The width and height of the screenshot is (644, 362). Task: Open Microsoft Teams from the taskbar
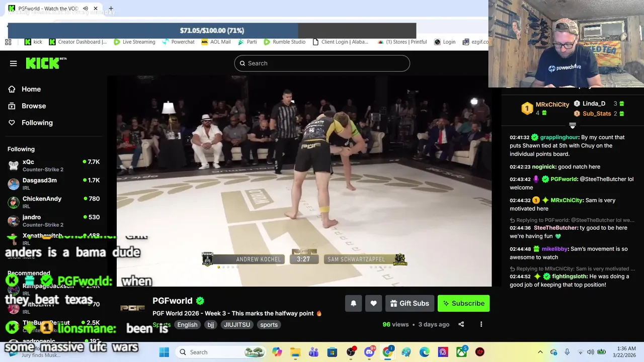click(313, 352)
